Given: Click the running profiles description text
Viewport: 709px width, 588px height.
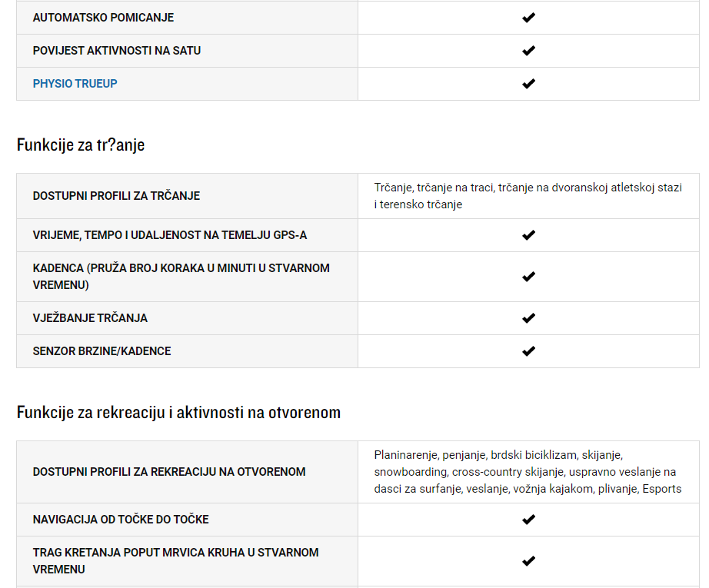Looking at the screenshot, I should (x=528, y=196).
